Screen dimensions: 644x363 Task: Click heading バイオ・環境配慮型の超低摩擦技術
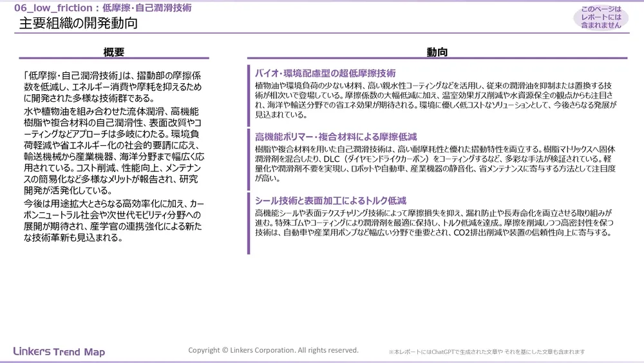point(325,73)
